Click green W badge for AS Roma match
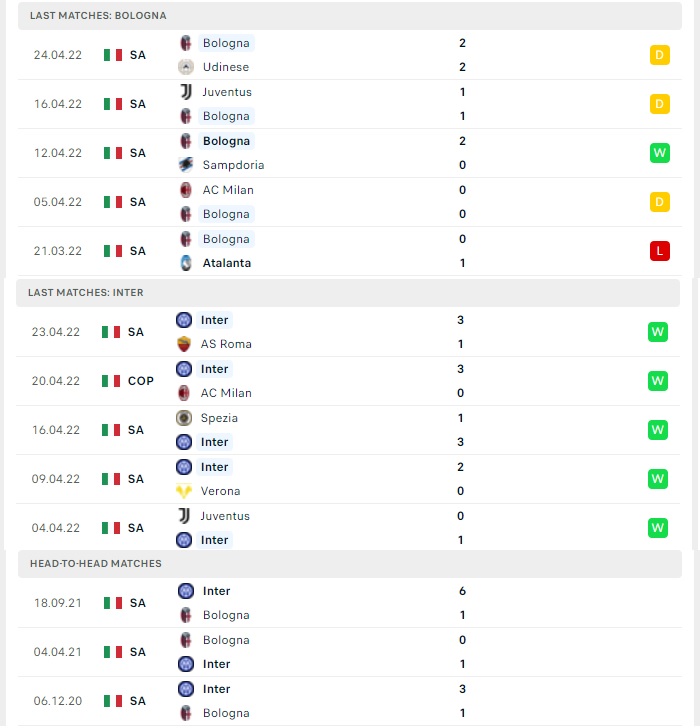This screenshot has width=700, height=728. click(658, 332)
